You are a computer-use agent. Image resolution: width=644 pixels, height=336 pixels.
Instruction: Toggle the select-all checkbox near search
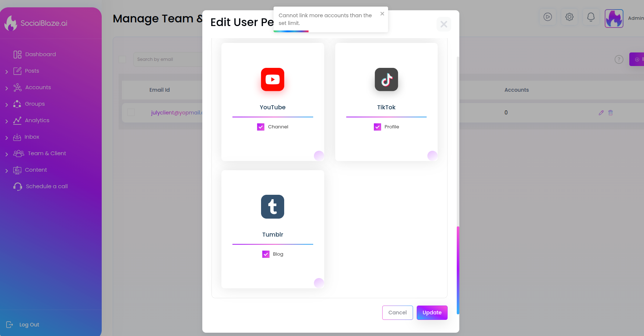tap(123, 59)
